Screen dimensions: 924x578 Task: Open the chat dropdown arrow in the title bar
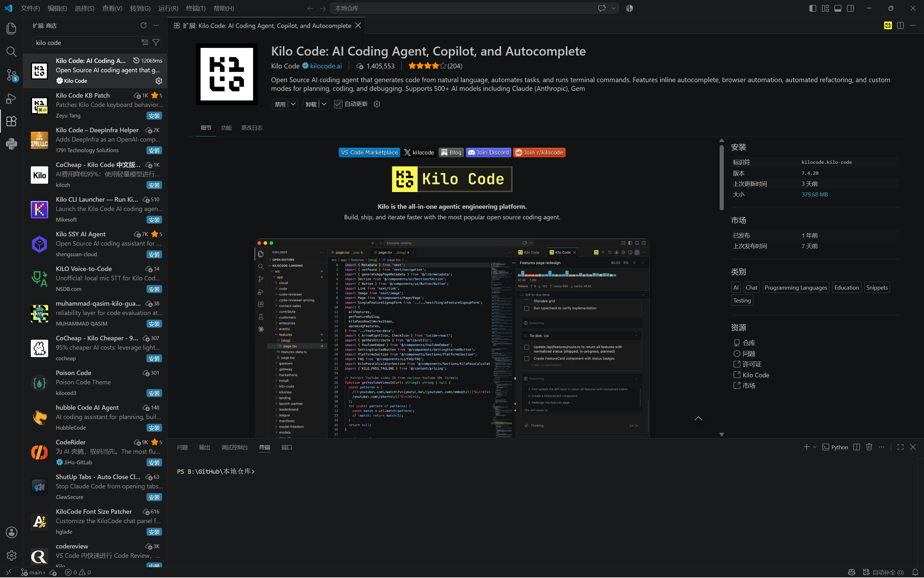pyautogui.click(x=613, y=8)
